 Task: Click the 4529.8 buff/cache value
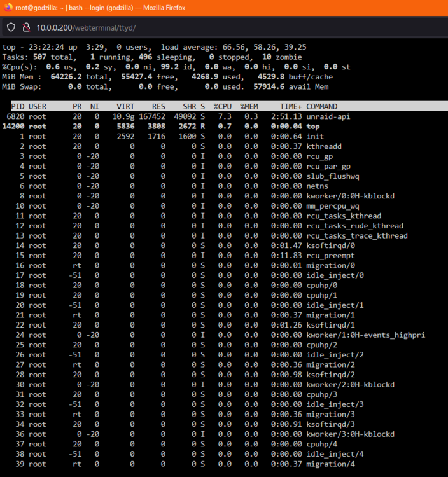(x=295, y=77)
